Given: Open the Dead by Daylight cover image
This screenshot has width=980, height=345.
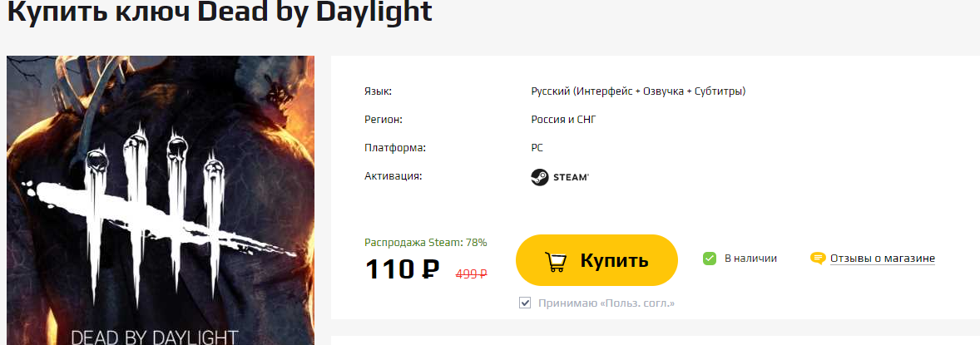Looking at the screenshot, I should coord(161,200).
